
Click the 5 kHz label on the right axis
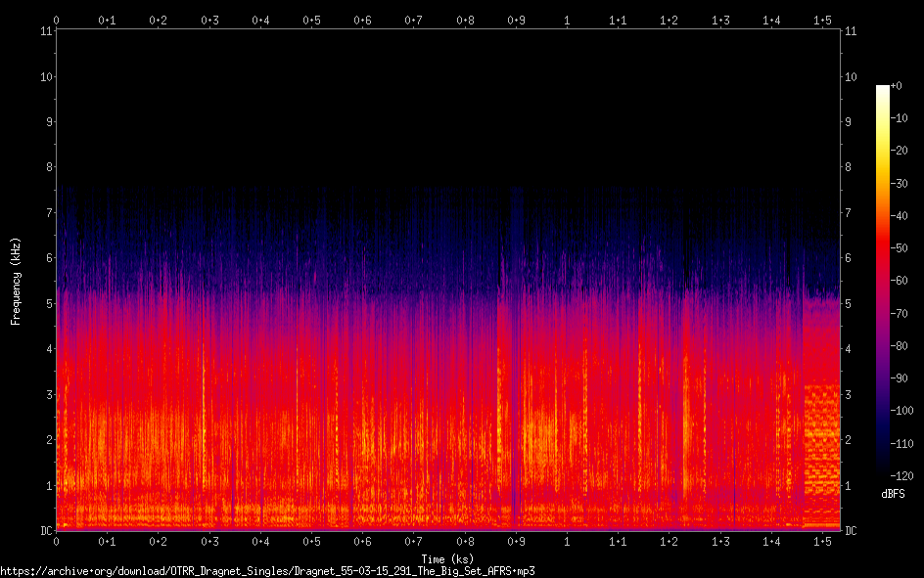tap(849, 304)
